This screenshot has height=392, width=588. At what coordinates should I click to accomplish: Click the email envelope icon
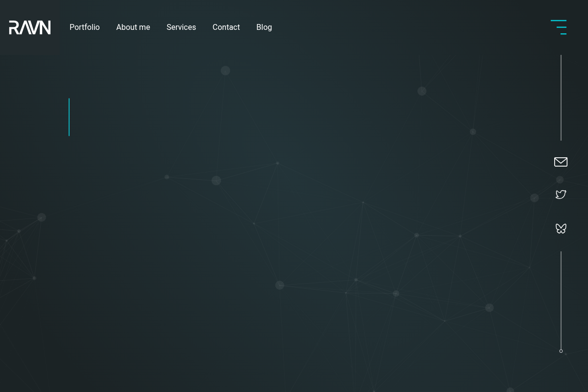[x=561, y=162]
